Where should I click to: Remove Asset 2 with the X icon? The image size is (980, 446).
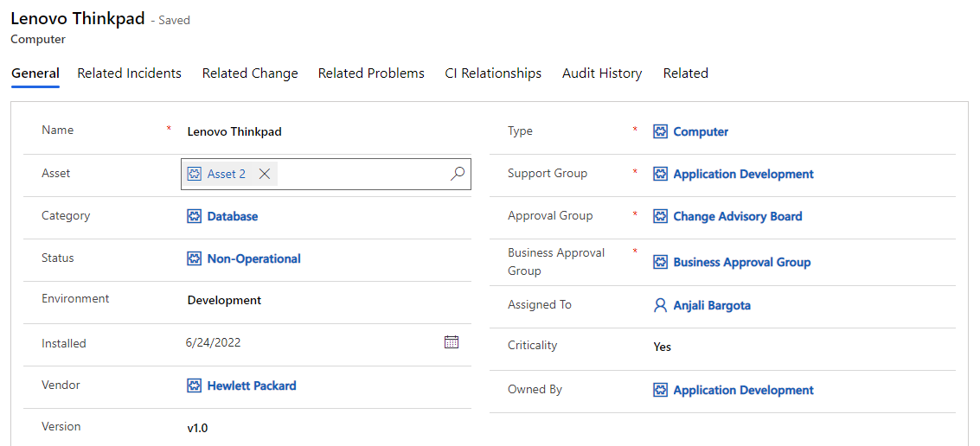265,174
